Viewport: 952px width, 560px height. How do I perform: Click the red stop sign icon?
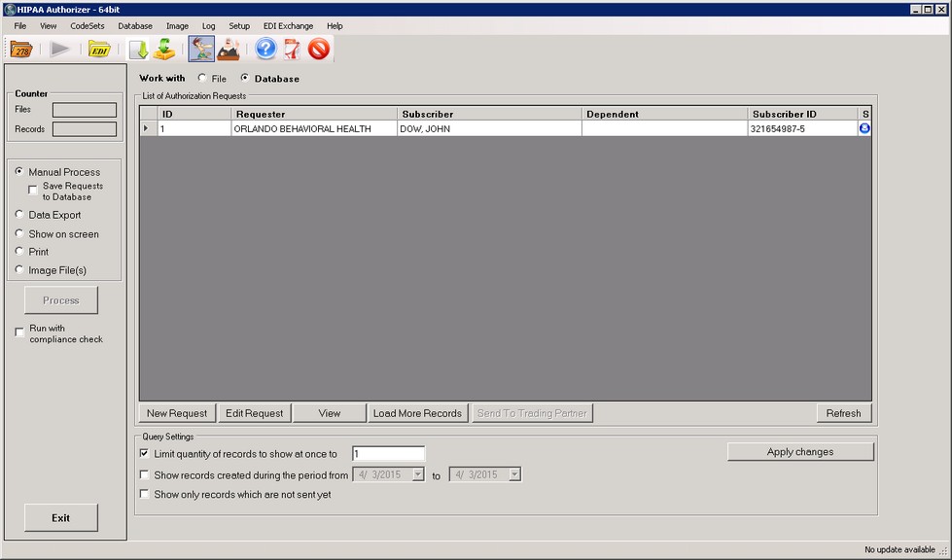click(x=319, y=49)
